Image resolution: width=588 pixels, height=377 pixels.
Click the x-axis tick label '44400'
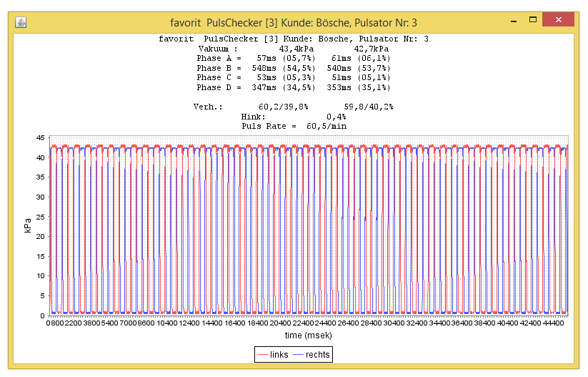(553, 323)
